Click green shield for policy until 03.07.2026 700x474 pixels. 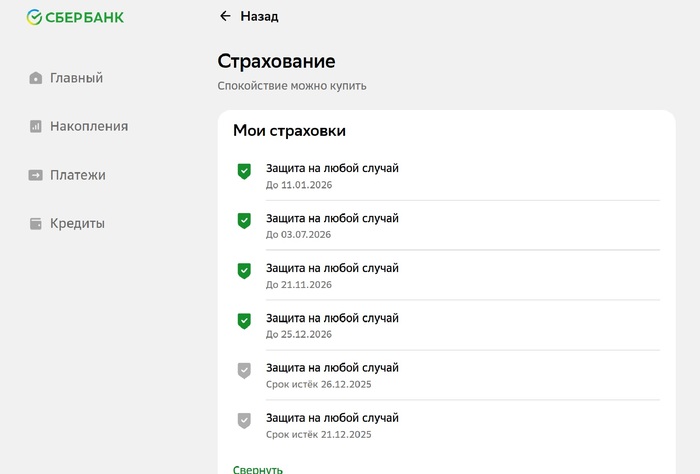click(x=244, y=221)
